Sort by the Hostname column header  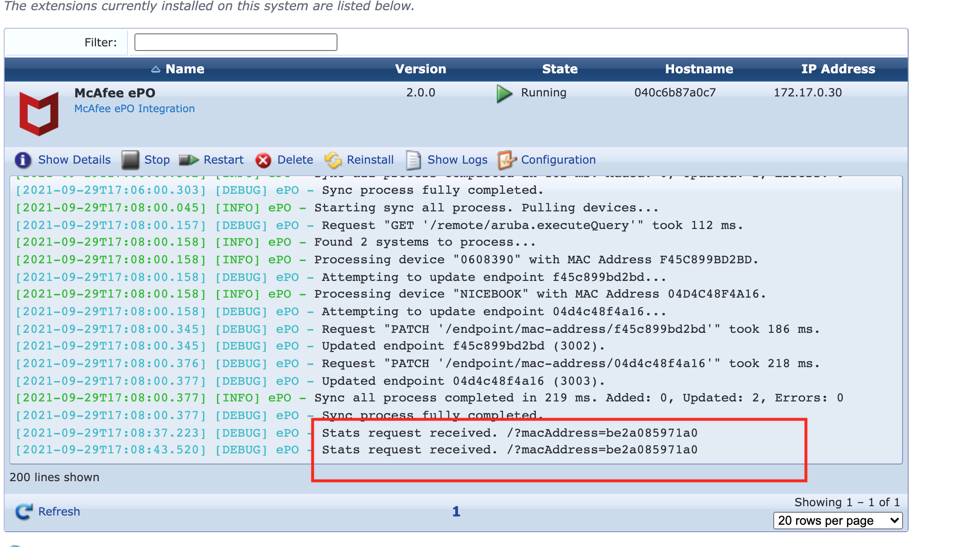click(699, 69)
